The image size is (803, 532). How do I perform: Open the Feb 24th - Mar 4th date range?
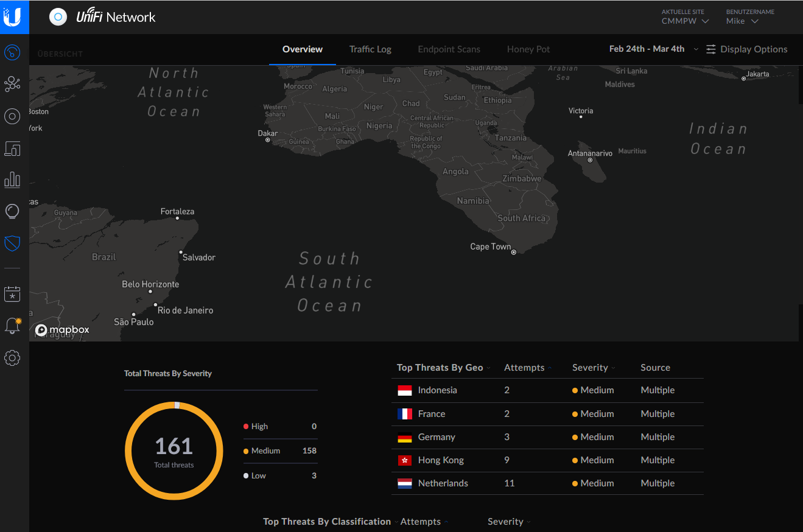[x=653, y=49]
